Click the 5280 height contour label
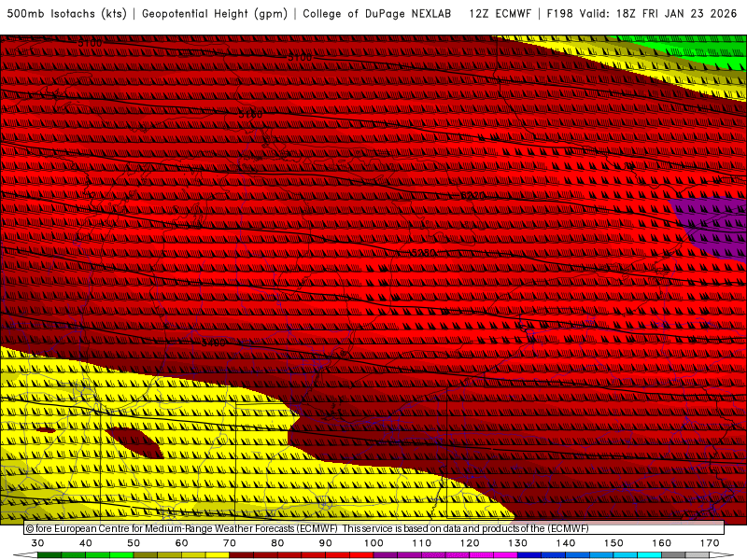This screenshot has height=560, width=747. [424, 252]
